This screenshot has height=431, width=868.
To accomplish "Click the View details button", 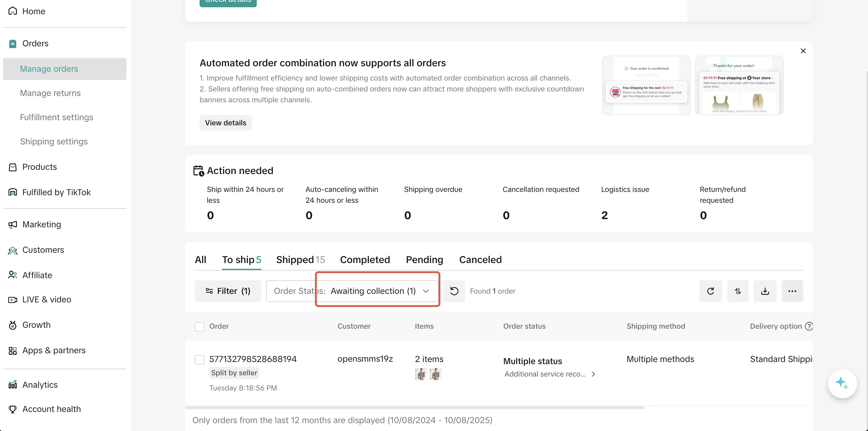I will pos(225,123).
